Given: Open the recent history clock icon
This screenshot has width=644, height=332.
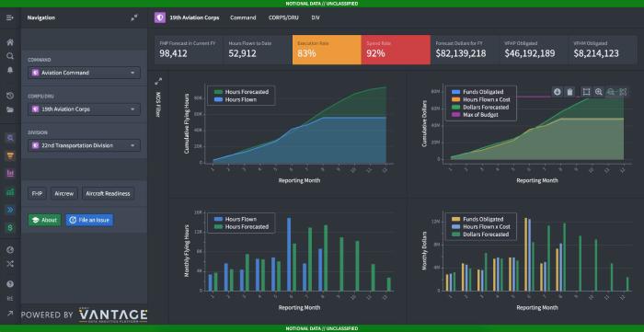Looking at the screenshot, I should click(x=10, y=96).
